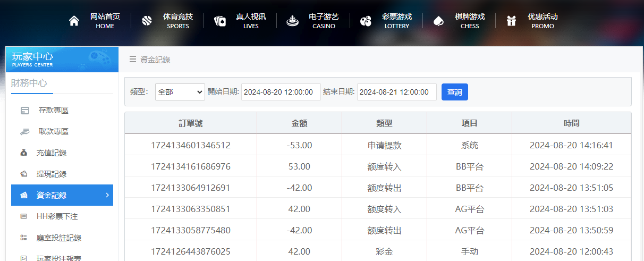
Task: Open 存款專區 in the sidebar
Action: pyautogui.click(x=53, y=111)
